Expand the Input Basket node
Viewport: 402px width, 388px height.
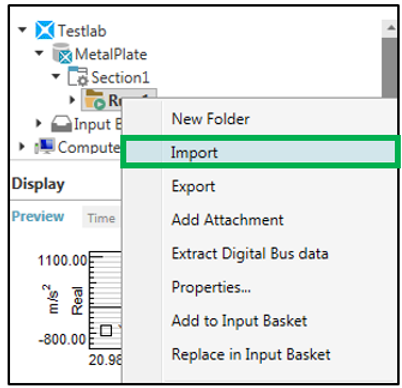(x=39, y=123)
